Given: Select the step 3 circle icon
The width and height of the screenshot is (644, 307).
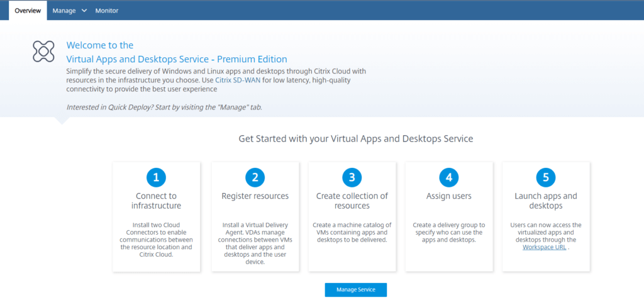Looking at the screenshot, I should [x=352, y=177].
